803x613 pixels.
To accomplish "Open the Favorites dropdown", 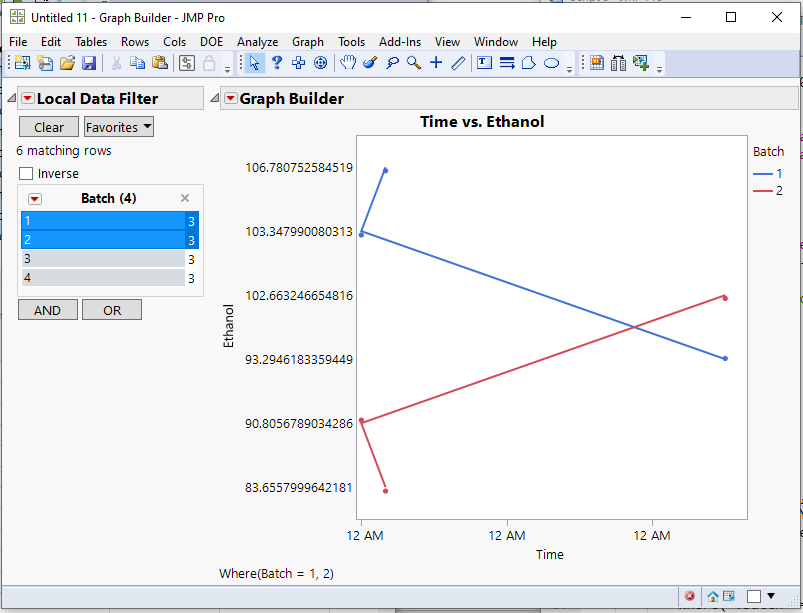I will pos(118,127).
